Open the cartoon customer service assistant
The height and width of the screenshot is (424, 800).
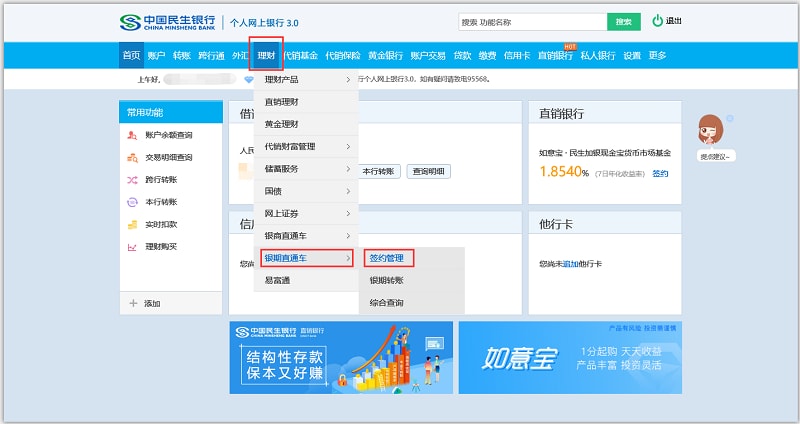(711, 132)
